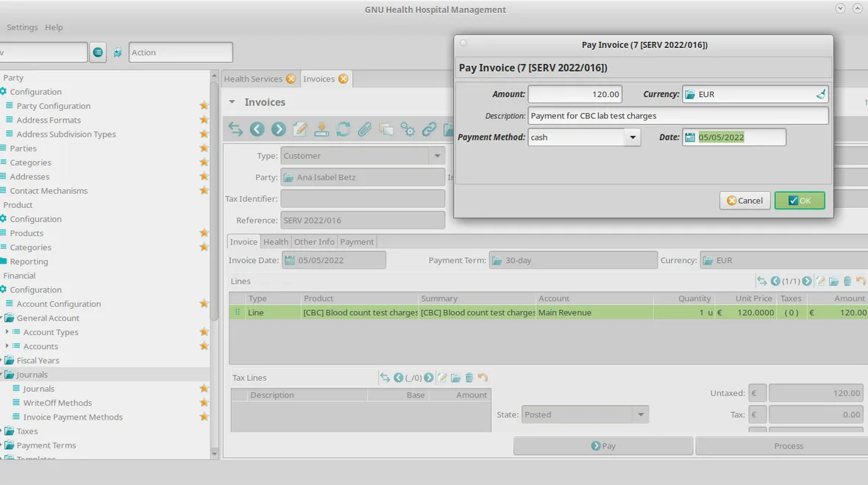Image resolution: width=868 pixels, height=485 pixels.
Task: Clear the EUR currency with the broom icon
Action: 820,94
